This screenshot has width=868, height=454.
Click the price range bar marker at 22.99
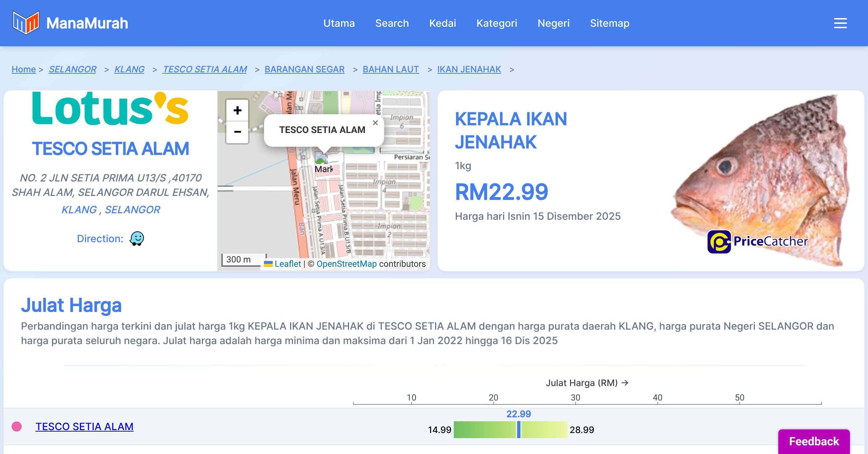click(x=519, y=429)
